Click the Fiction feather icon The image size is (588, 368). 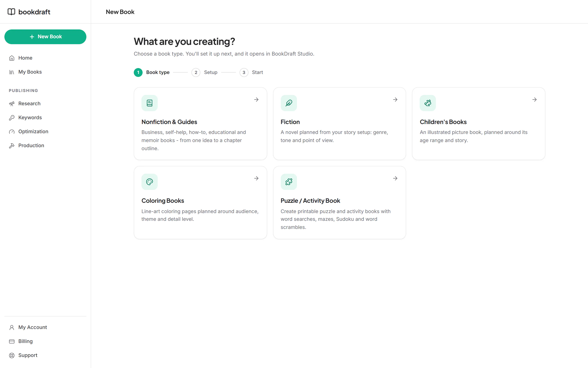pos(289,103)
